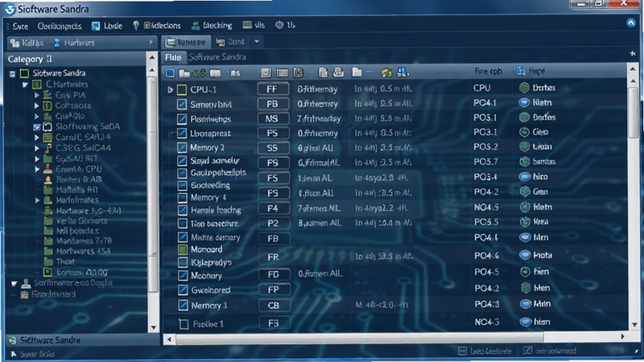
Task: Expand the CPU 1 row triangle
Action: pyautogui.click(x=170, y=89)
